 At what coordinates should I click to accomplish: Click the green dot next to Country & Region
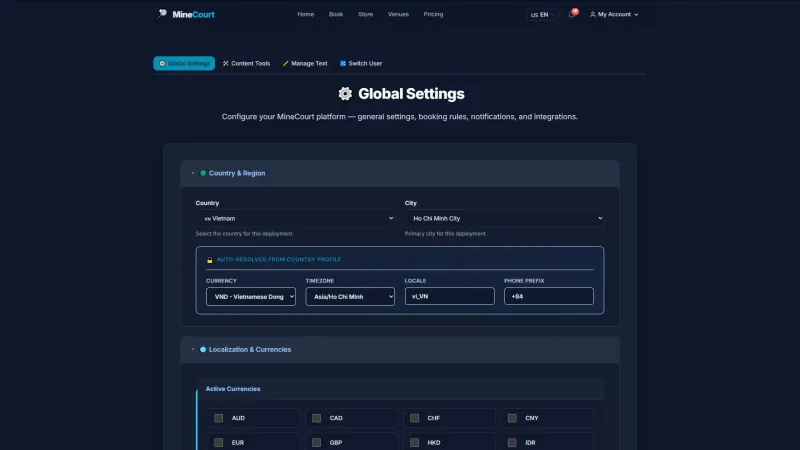click(x=203, y=173)
